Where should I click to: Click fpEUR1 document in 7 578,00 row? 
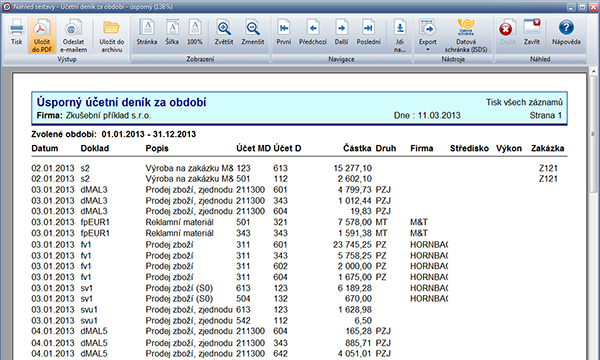pyautogui.click(x=95, y=222)
